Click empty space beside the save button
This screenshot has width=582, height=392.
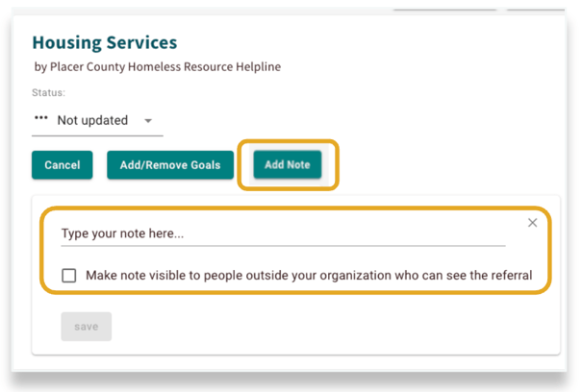point(289,327)
